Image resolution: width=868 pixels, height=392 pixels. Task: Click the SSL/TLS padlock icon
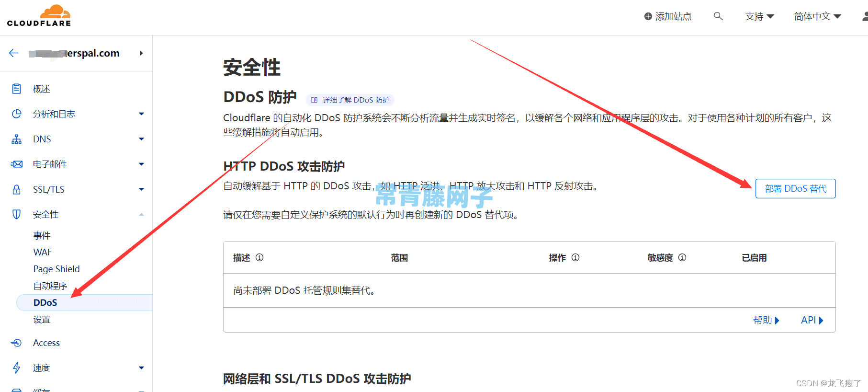tap(17, 189)
